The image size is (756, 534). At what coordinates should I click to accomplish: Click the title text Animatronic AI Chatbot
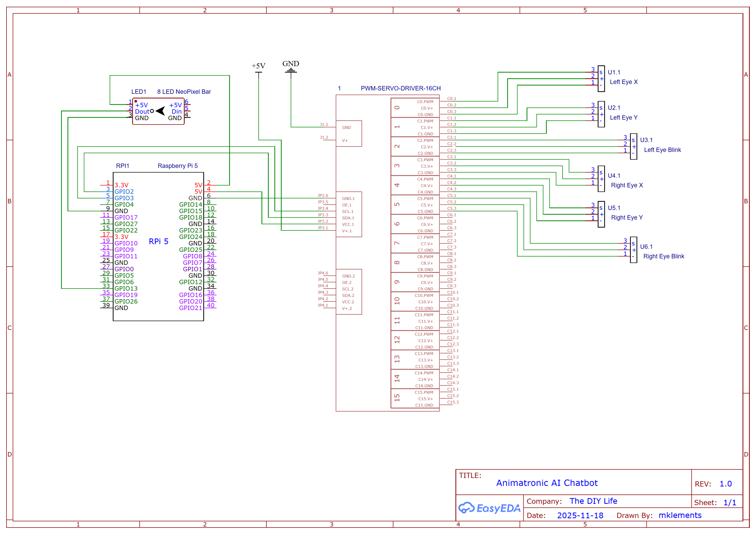[x=547, y=483]
